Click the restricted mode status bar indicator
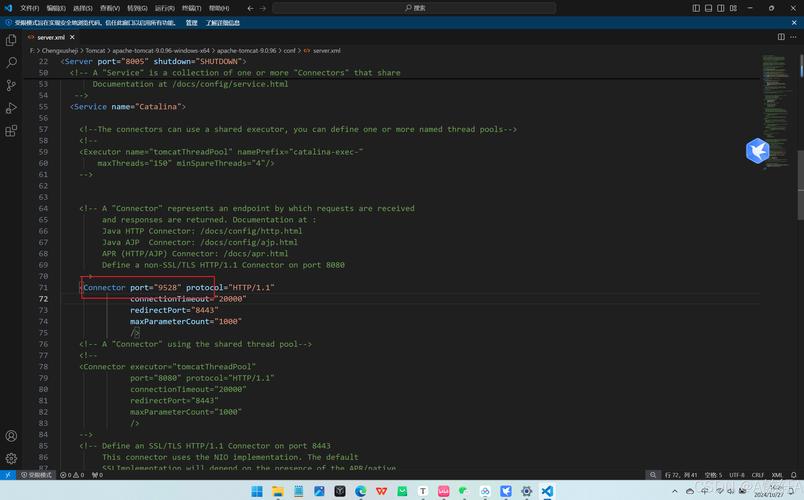Image resolution: width=804 pixels, height=500 pixels. point(38,475)
